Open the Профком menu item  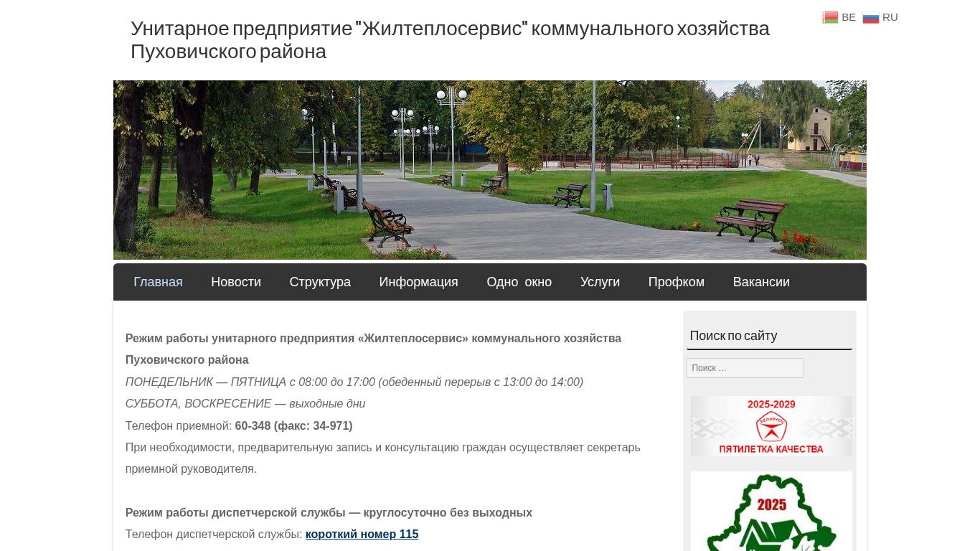(x=677, y=282)
